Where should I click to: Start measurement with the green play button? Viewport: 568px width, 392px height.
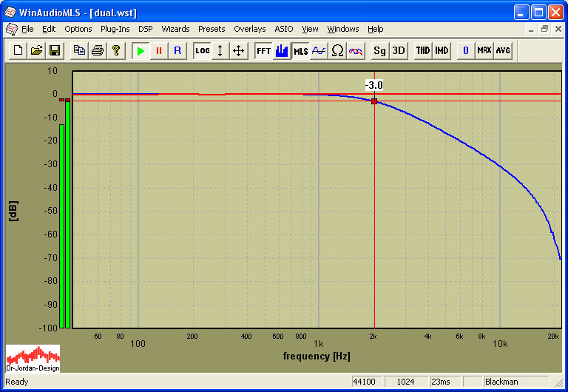pos(141,50)
